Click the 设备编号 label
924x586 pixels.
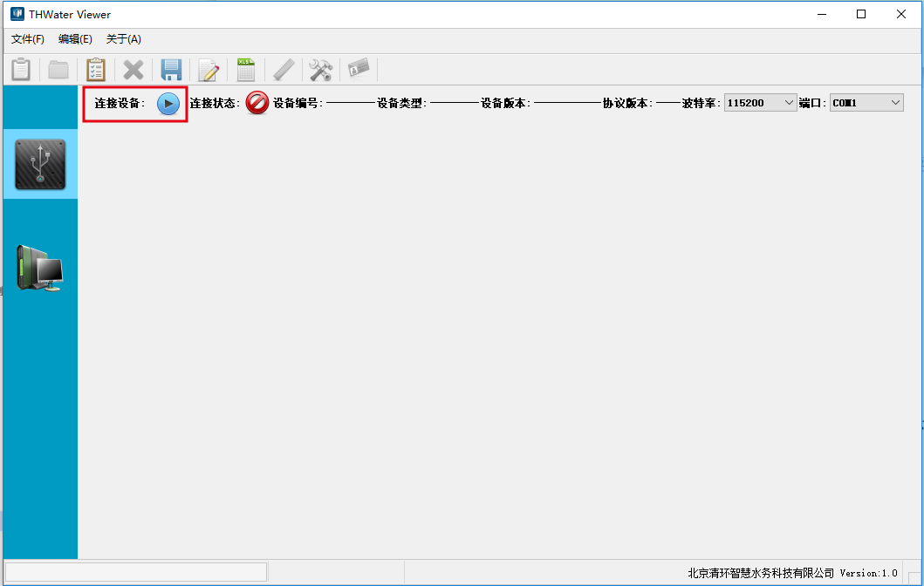[298, 103]
